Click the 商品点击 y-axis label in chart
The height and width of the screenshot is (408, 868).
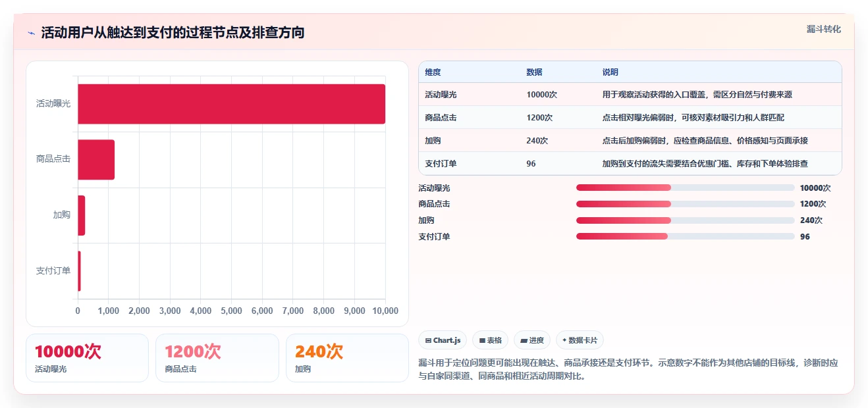coord(53,159)
